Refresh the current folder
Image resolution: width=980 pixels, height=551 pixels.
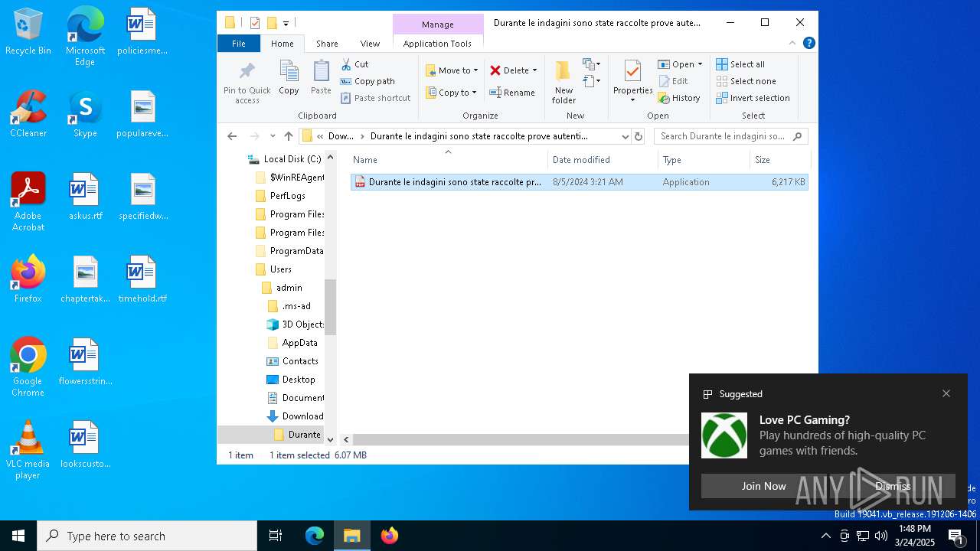coord(639,136)
